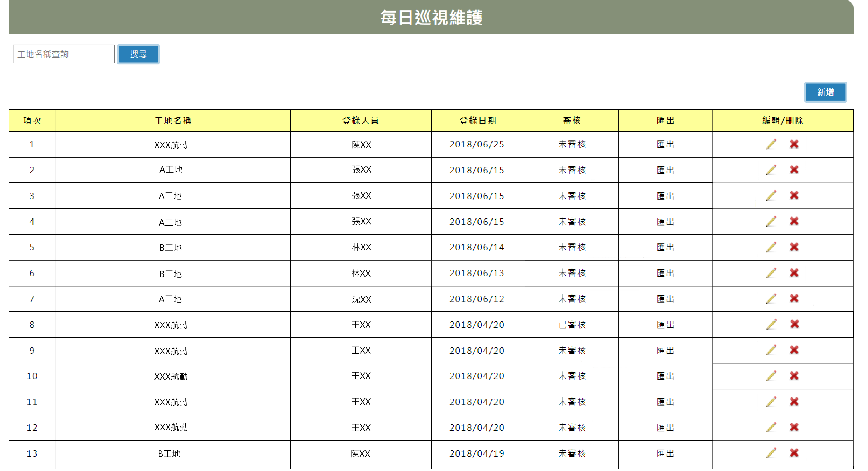Open edit for row 3 via pencil icon
This screenshot has height=471, width=868.
771,196
